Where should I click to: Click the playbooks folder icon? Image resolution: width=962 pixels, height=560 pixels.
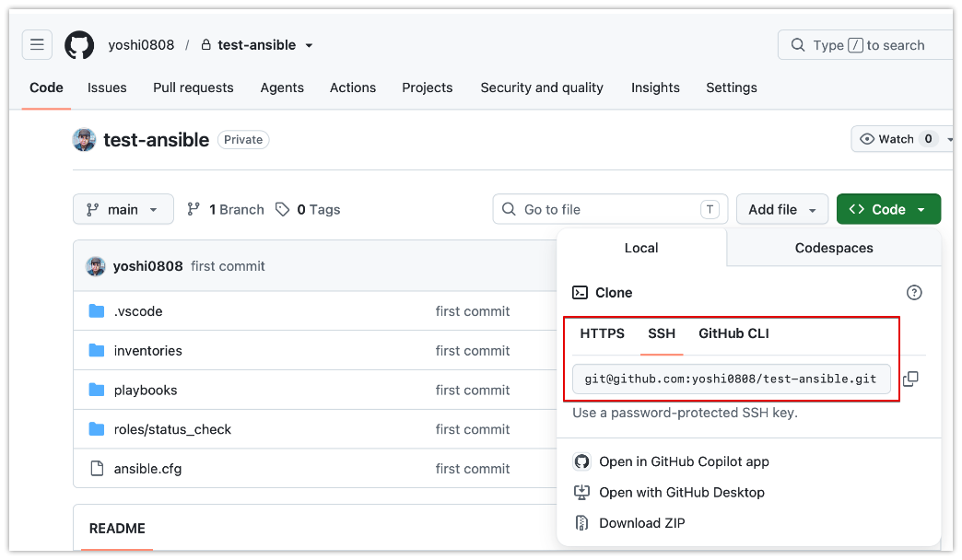pyautogui.click(x=97, y=390)
